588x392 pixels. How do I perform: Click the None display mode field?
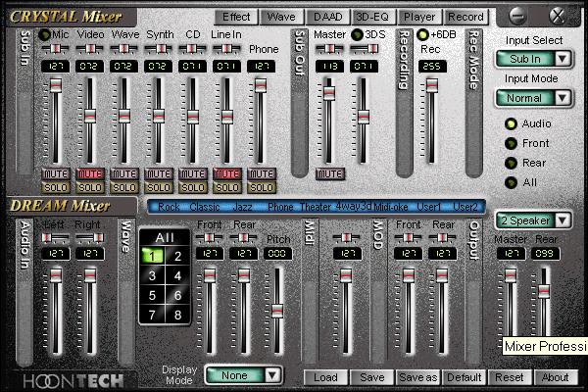pyautogui.click(x=235, y=375)
